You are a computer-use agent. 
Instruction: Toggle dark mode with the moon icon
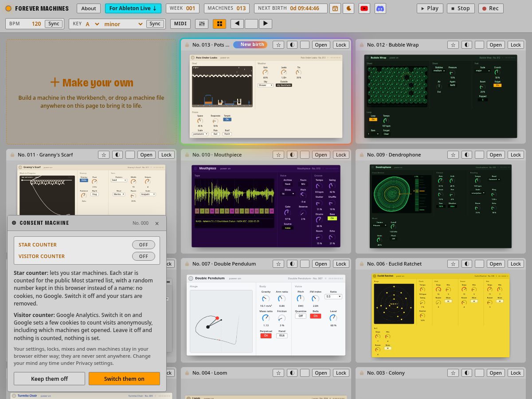click(348, 8)
